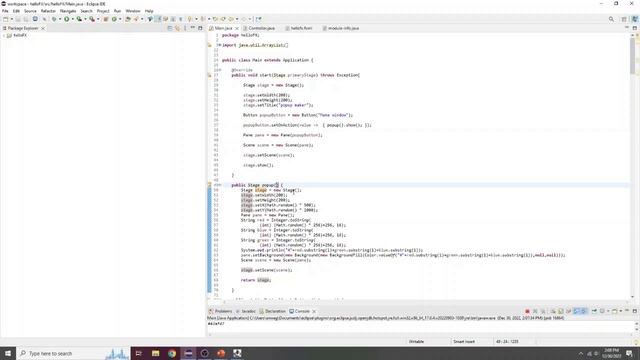Open the Navigate menu

point(68,11)
